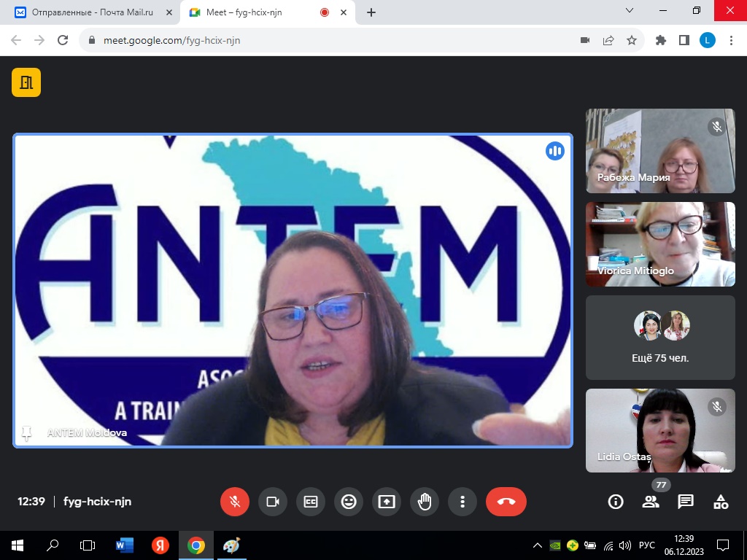Select Рабежа Мария video tile
Screen dimensions: 747x560
(x=660, y=151)
